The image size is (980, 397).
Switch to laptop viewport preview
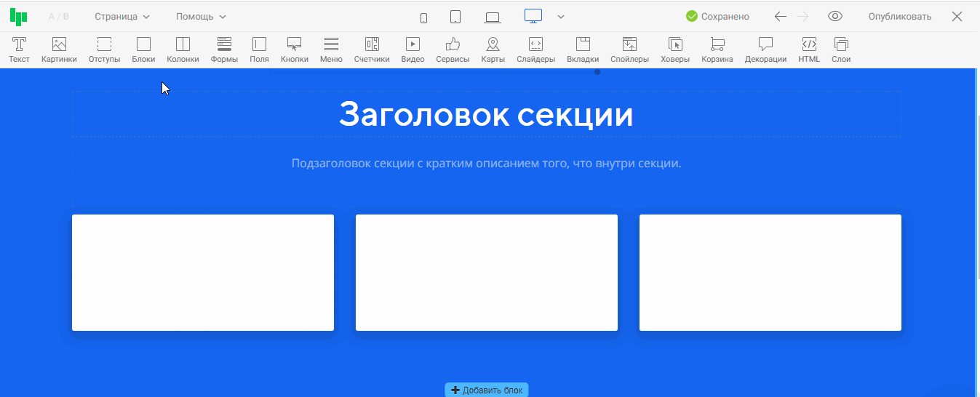[493, 17]
